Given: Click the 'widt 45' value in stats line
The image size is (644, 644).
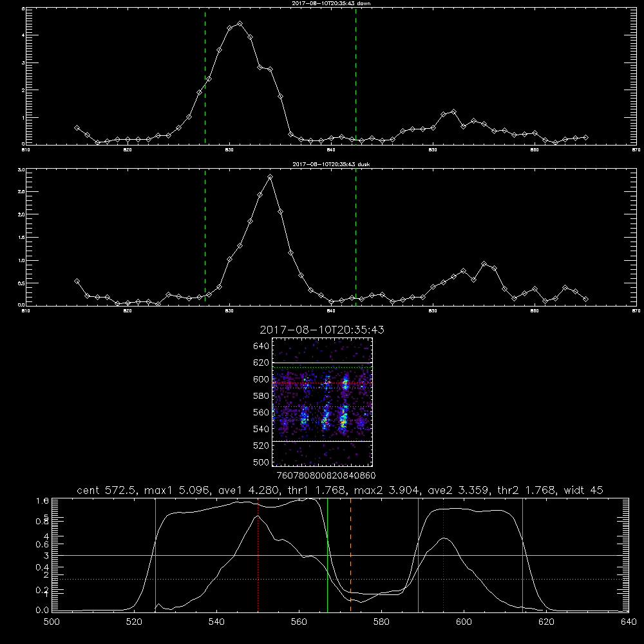Looking at the screenshot, I should click(x=583, y=490).
